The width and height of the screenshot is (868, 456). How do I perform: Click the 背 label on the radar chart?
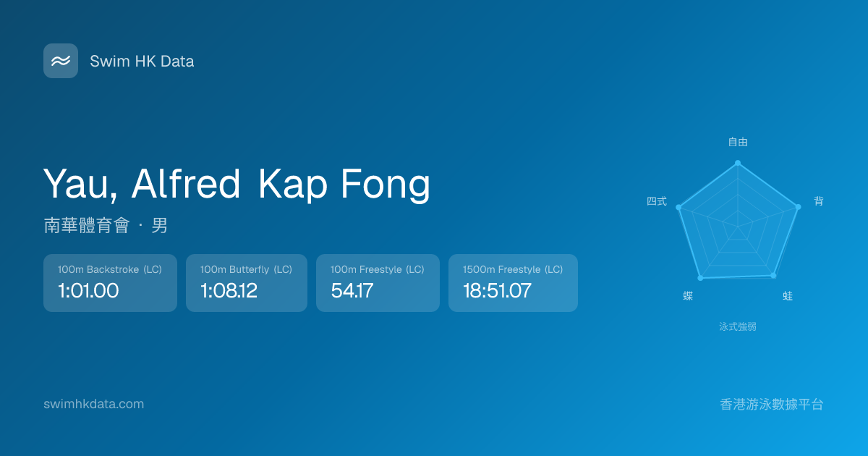819,201
